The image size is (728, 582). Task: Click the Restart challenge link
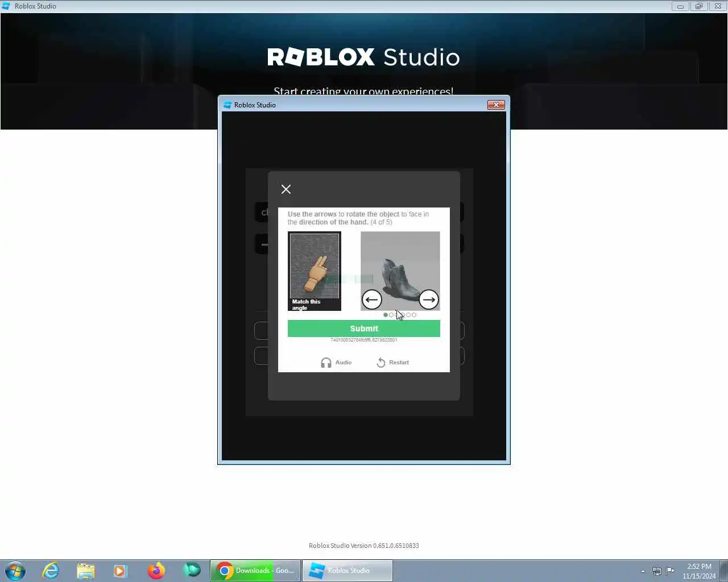tap(392, 363)
